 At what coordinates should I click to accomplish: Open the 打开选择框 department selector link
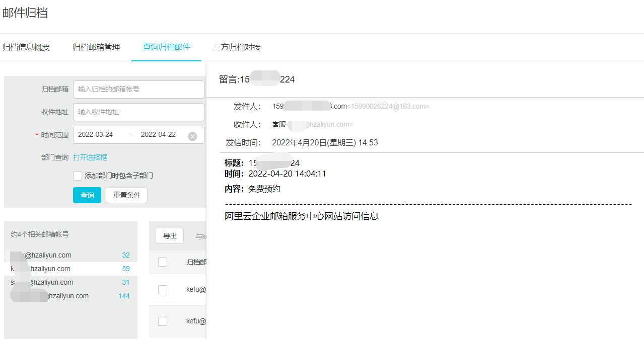click(90, 157)
